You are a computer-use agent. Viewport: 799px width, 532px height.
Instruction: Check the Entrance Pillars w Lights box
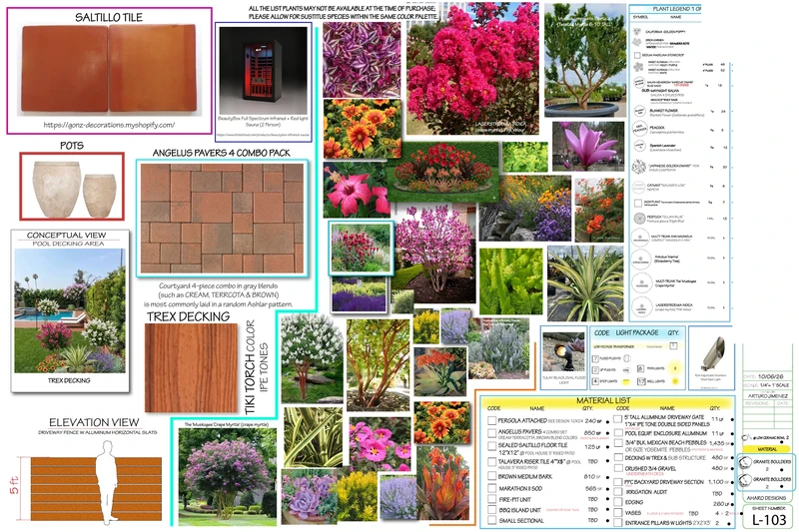(x=617, y=523)
